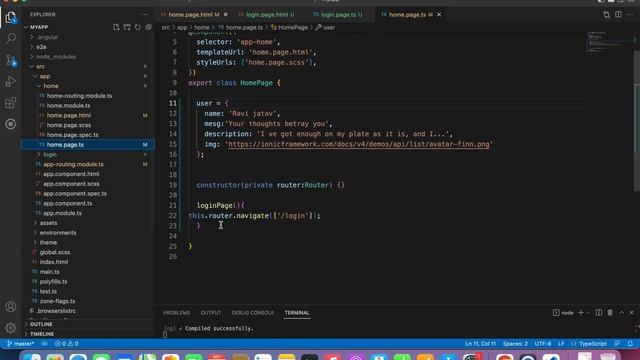
Task: Change encoding via UTF-8 status item
Action: tap(543, 344)
